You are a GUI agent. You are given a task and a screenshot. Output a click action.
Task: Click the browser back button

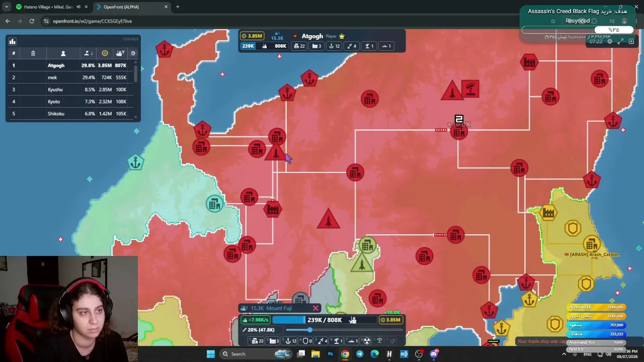point(8,21)
